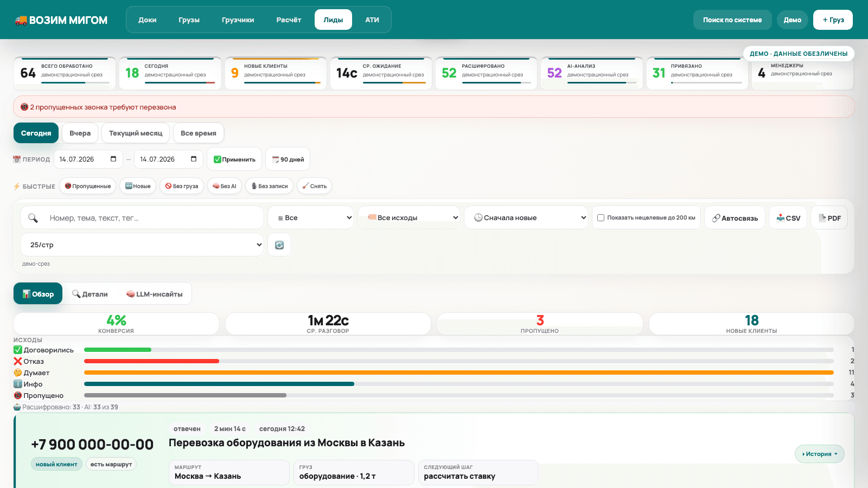Viewport: 868px width, 488px height.
Task: Click the search field Номер, тема, текст
Action: click(142, 218)
